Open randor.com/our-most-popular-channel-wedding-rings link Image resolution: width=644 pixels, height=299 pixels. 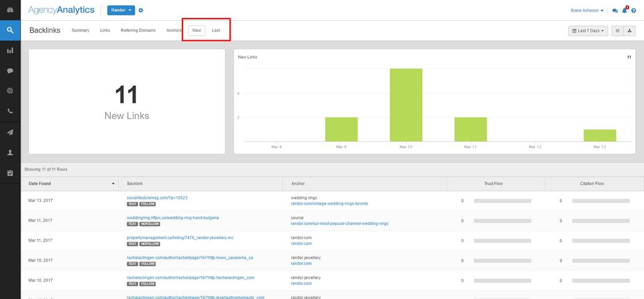340,224
